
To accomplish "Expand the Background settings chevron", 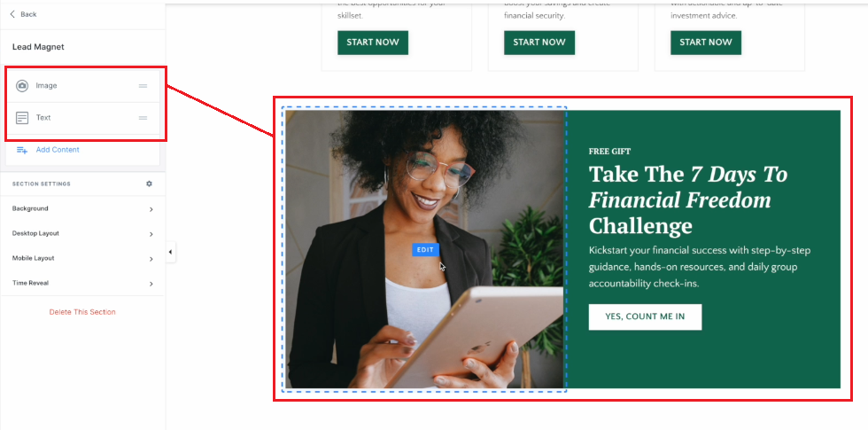I will coord(151,209).
